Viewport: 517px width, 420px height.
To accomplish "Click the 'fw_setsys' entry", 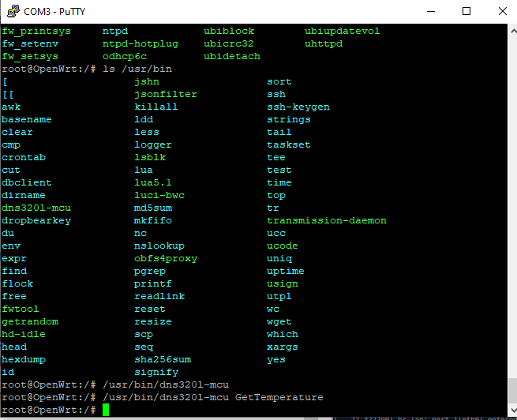I will 30,56.
